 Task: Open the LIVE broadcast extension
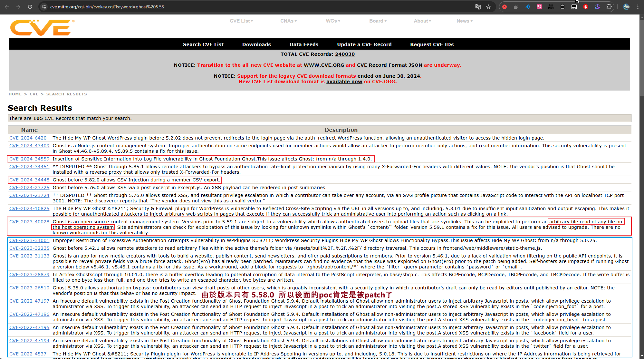(551, 7)
